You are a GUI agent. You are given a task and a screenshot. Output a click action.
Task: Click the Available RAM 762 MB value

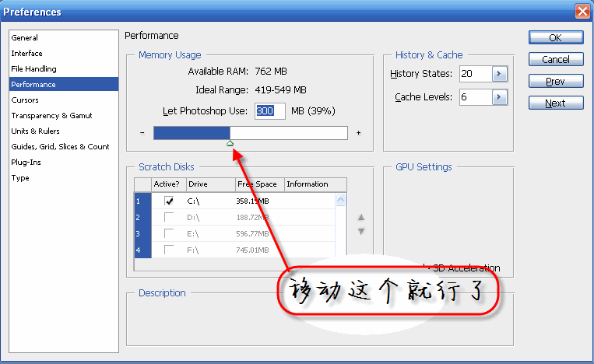tap(271, 71)
